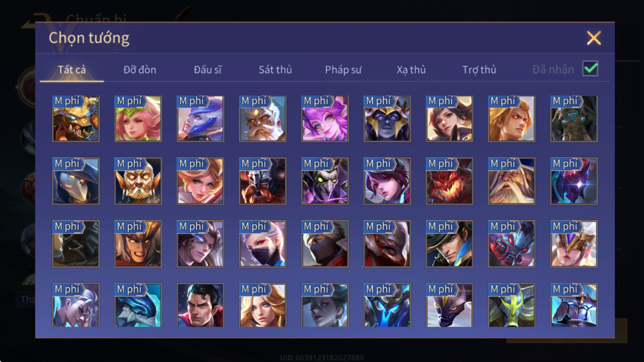Select the plague doctor beak-mask hero
Image resolution: width=644 pixels, height=362 pixels.
pyautogui.click(x=76, y=181)
